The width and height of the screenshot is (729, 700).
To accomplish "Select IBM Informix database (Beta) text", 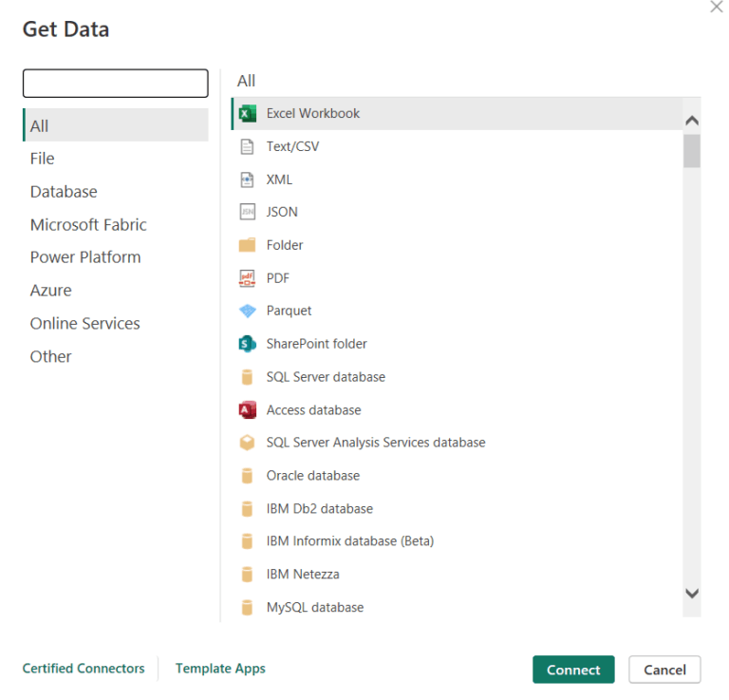I will [350, 541].
